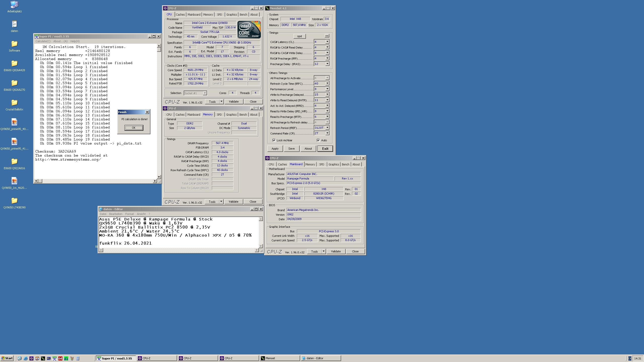Switch to Caches tab in top CPU-Z
The width and height of the screenshot is (644, 362).
(x=180, y=15)
